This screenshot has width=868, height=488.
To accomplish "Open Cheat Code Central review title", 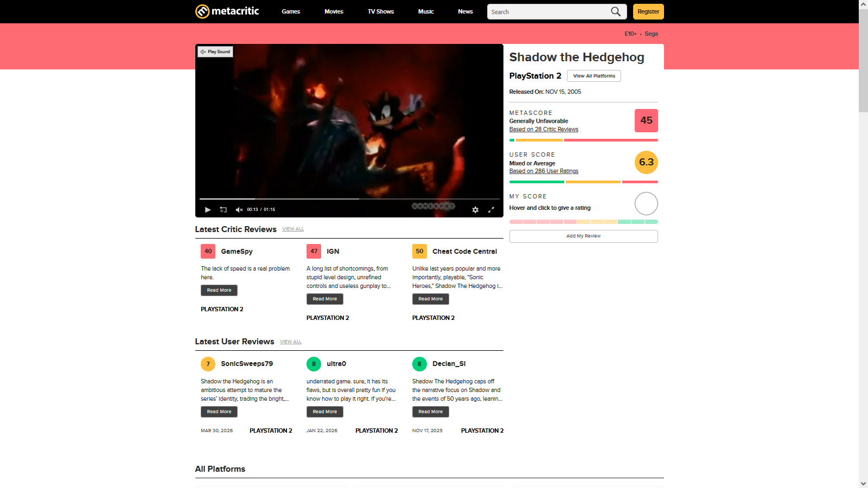I will (x=464, y=252).
